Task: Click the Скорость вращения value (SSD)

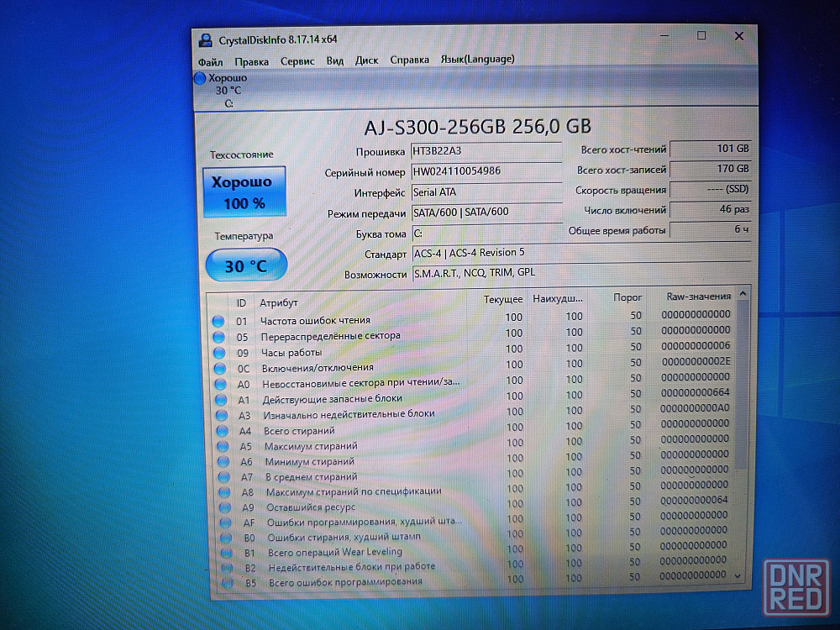Action: (x=711, y=189)
